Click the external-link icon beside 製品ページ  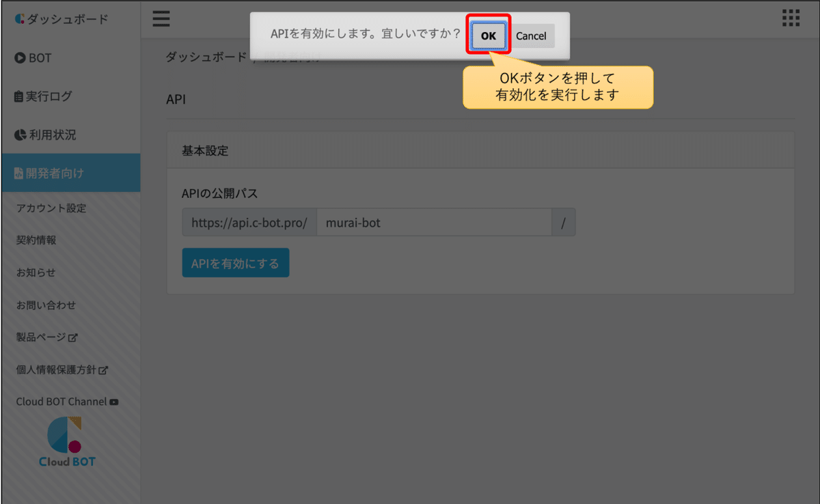click(x=72, y=337)
